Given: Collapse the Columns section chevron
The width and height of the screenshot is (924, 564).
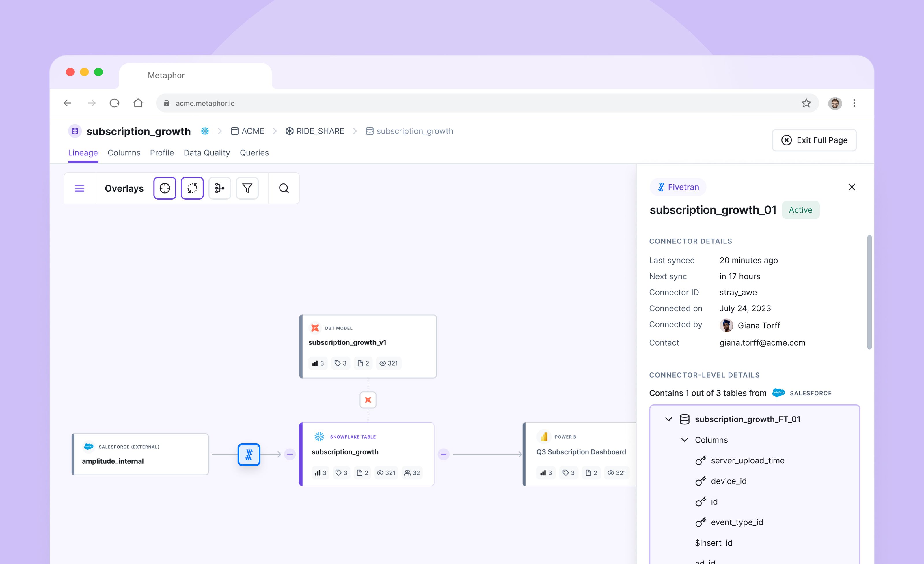Looking at the screenshot, I should pyautogui.click(x=684, y=440).
